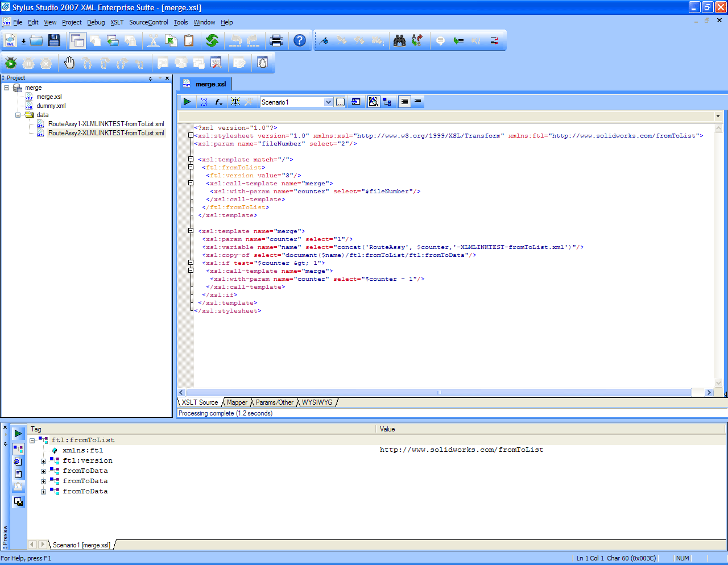
Task: Click the binoculars Find icon
Action: (399, 40)
